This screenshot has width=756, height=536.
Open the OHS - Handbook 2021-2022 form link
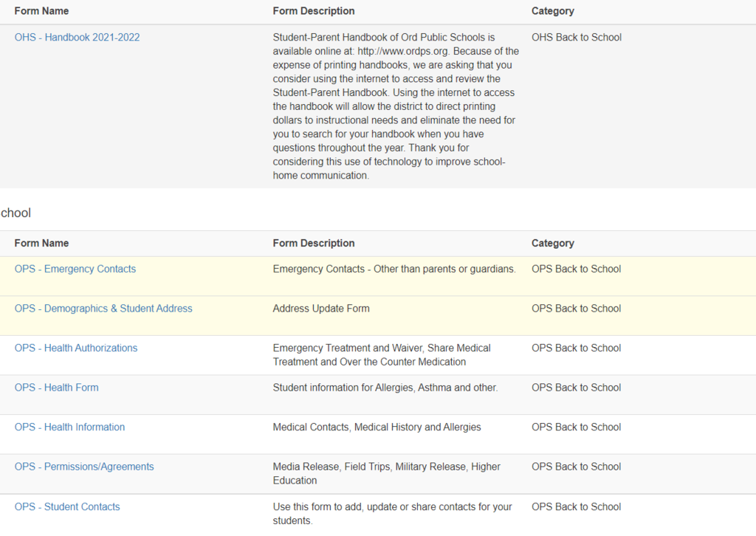[77, 37]
